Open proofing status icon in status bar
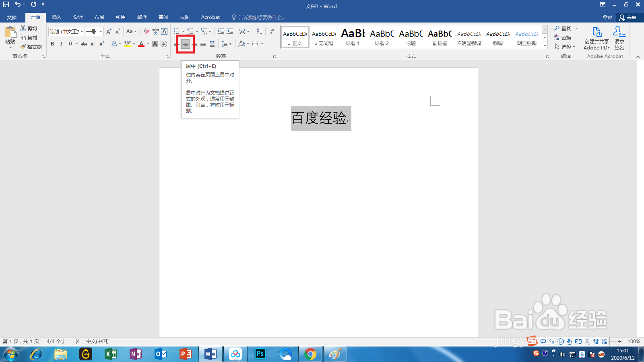This screenshot has height=362, width=644. pyautogui.click(x=76, y=341)
